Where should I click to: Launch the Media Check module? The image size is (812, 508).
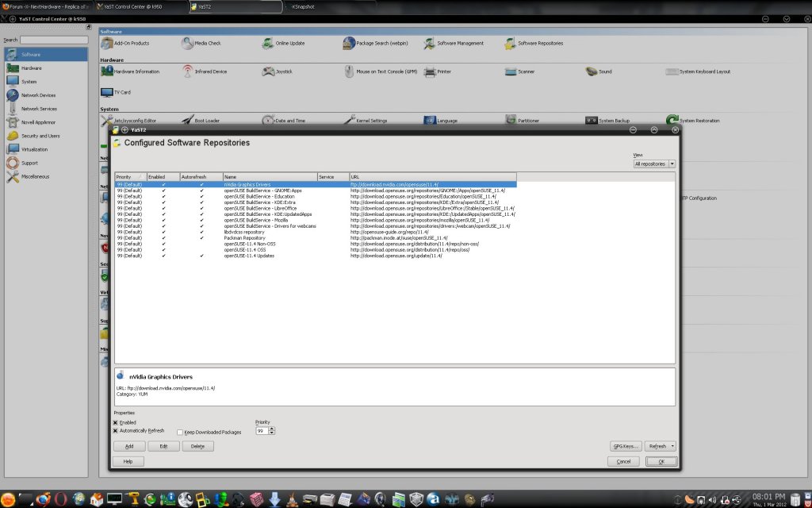(x=201, y=44)
